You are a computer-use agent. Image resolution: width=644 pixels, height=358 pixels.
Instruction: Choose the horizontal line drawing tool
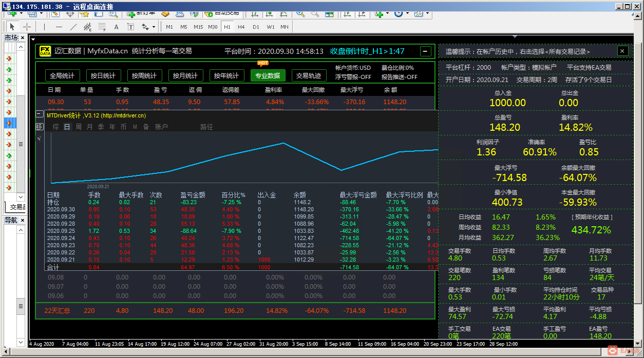point(59,27)
